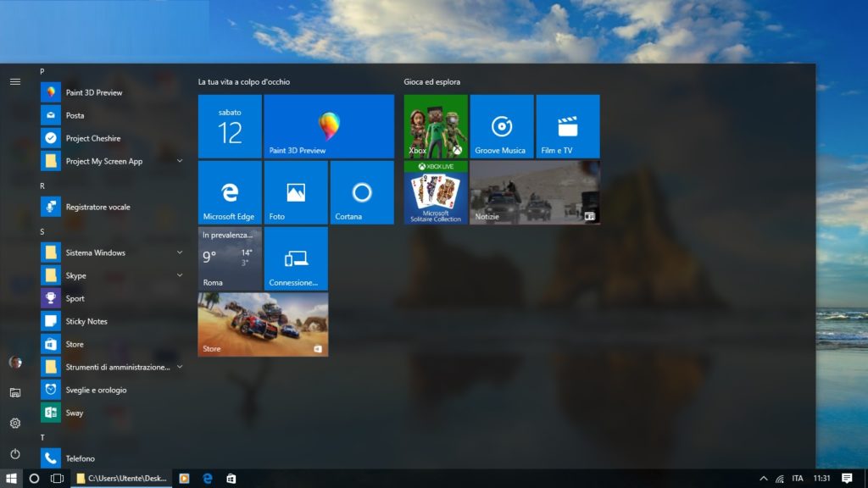
Task: Click the letter R group header
Action: click(42, 186)
